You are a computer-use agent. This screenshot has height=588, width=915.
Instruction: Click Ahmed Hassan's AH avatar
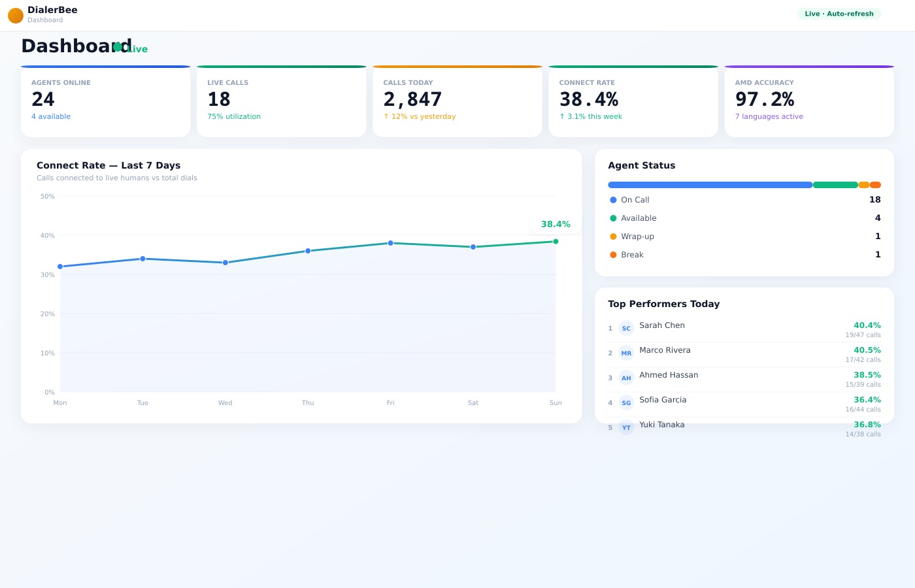(x=626, y=378)
